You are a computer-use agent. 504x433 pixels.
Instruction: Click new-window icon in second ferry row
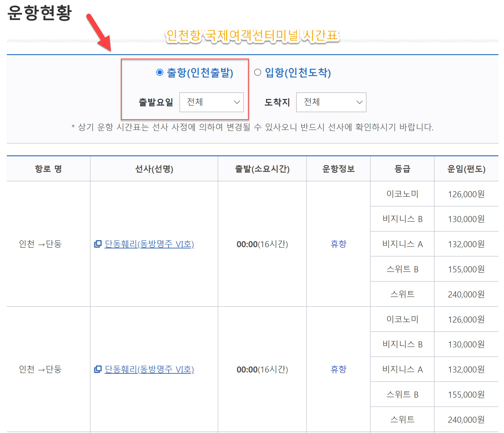tap(98, 369)
